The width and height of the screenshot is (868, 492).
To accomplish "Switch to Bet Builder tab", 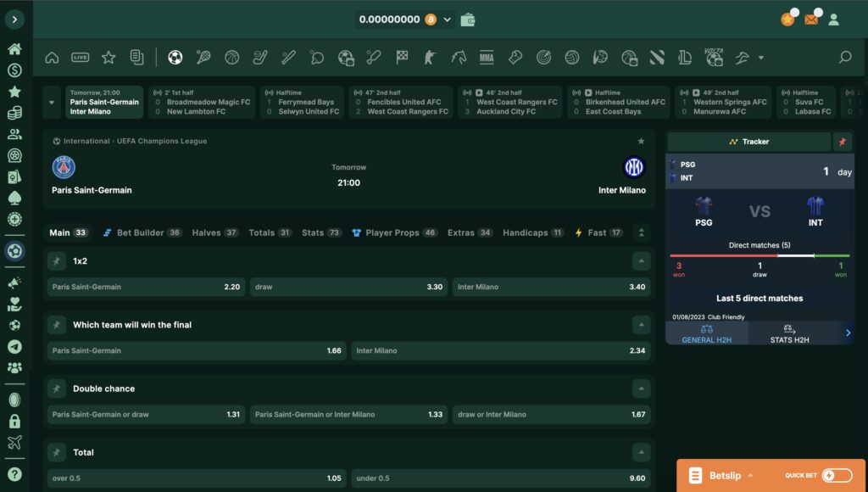I will tap(142, 232).
